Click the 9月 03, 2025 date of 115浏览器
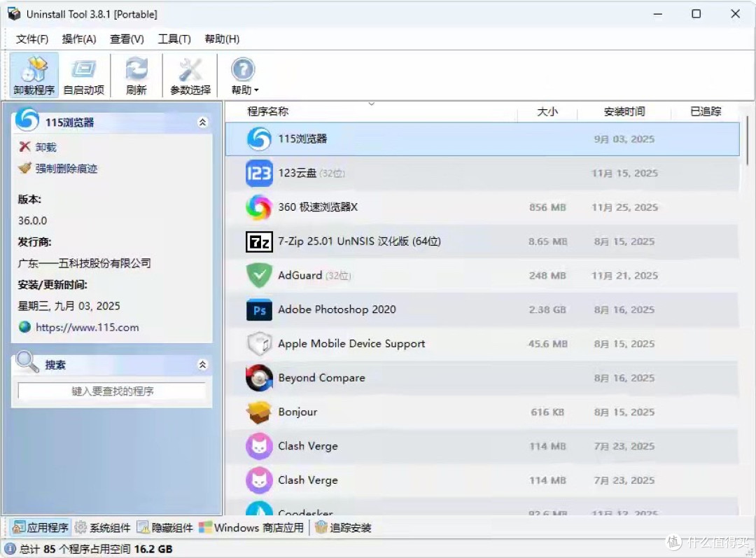This screenshot has width=756, height=558. [x=624, y=139]
